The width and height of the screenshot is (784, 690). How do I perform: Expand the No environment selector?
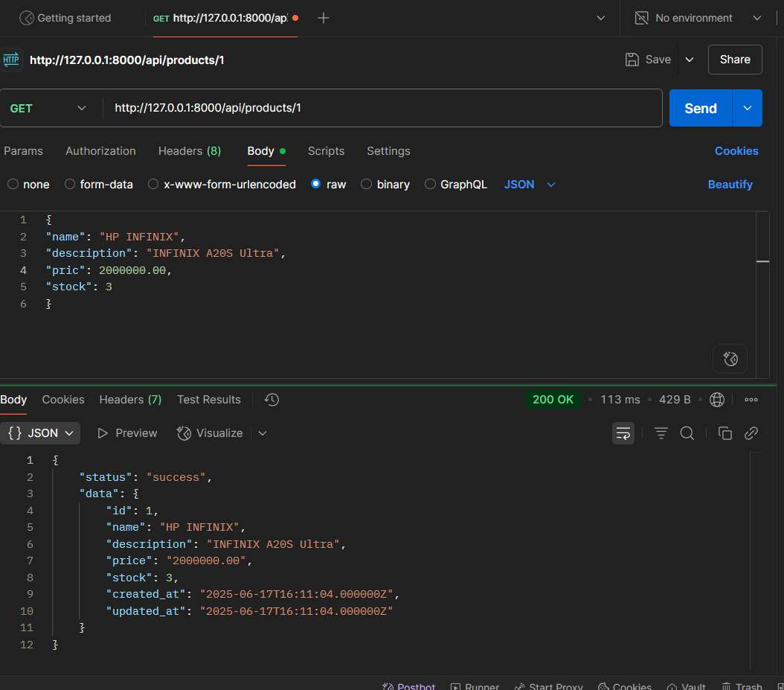point(697,18)
